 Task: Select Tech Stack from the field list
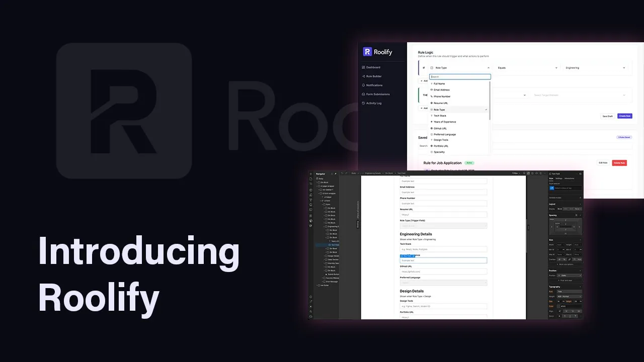[x=459, y=116]
